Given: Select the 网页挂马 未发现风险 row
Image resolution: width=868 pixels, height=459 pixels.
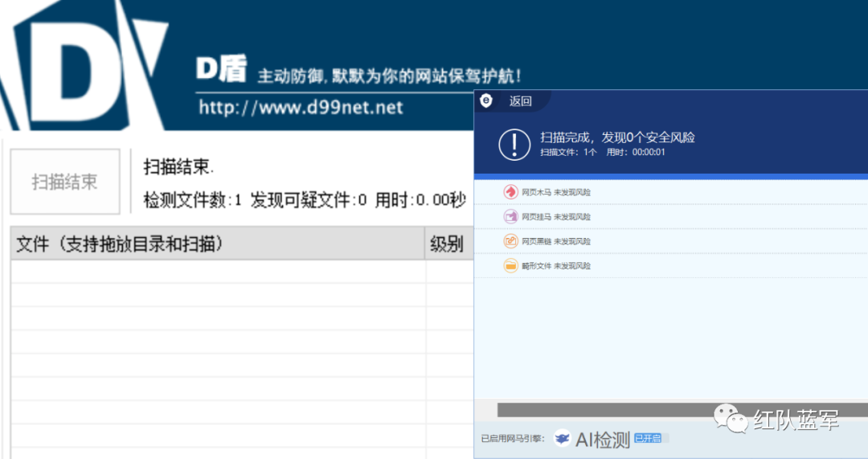Looking at the screenshot, I should coord(671,216).
